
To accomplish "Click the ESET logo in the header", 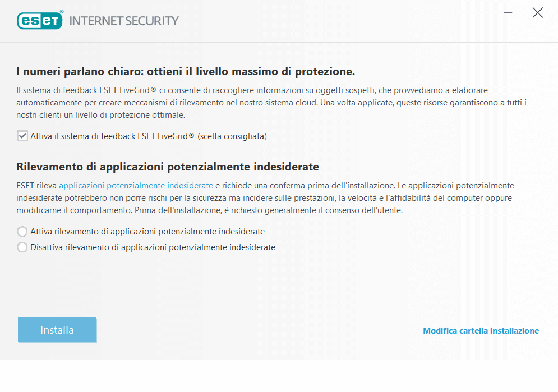I will (x=40, y=21).
